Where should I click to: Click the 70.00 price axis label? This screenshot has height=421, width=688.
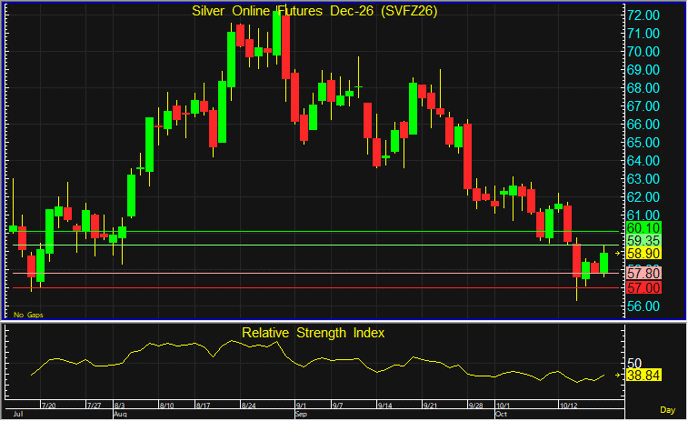pyautogui.click(x=643, y=52)
